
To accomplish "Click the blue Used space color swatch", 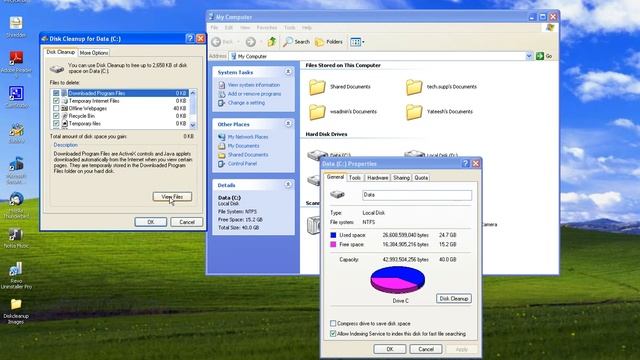I will tap(333, 235).
